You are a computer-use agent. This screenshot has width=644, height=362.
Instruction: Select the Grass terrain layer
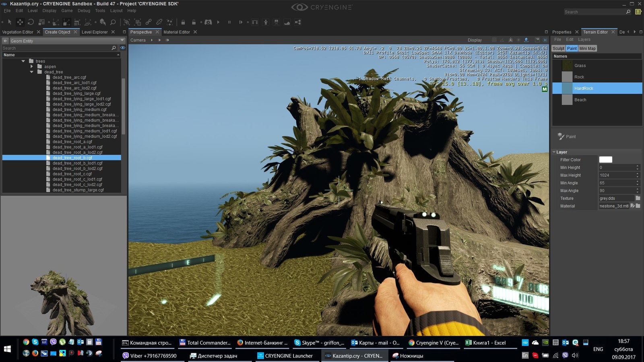[x=597, y=66]
